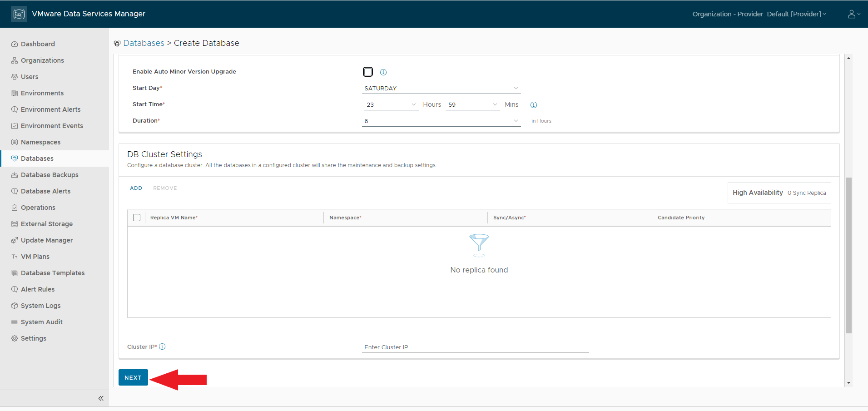Click the Sync/Async column header
The image size is (868, 411).
pos(510,218)
